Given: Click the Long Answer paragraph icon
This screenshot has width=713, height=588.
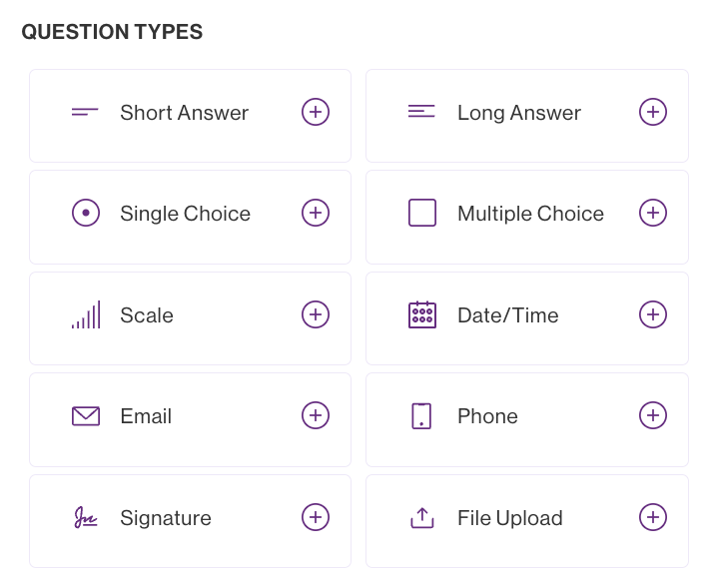Looking at the screenshot, I should 421,112.
